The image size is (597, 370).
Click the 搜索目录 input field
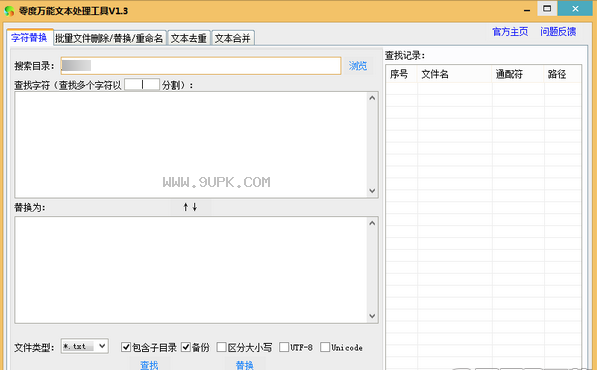point(201,66)
